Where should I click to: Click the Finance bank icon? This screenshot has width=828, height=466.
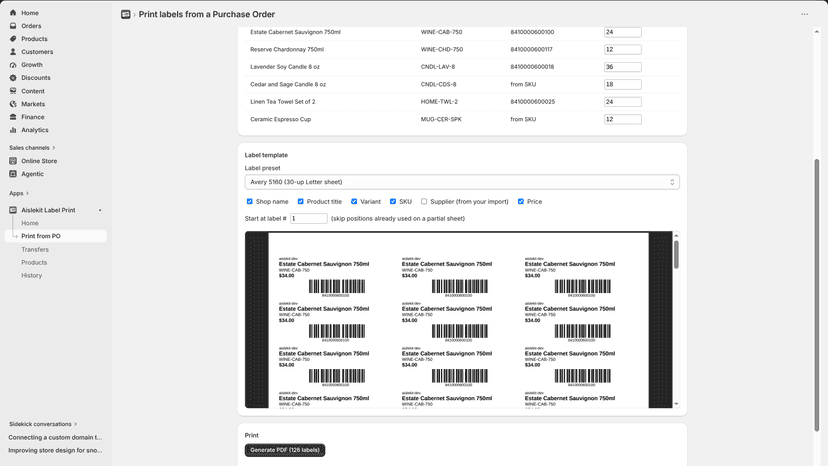tap(13, 117)
